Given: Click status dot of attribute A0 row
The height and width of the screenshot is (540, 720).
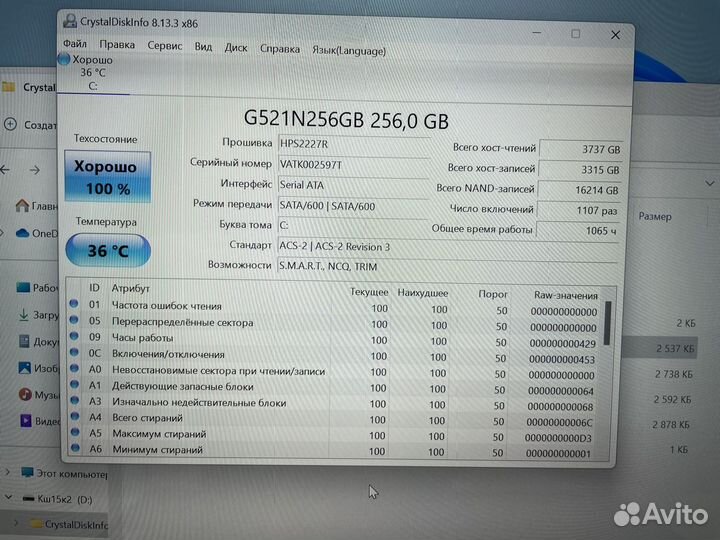Looking at the screenshot, I should pos(74,368).
